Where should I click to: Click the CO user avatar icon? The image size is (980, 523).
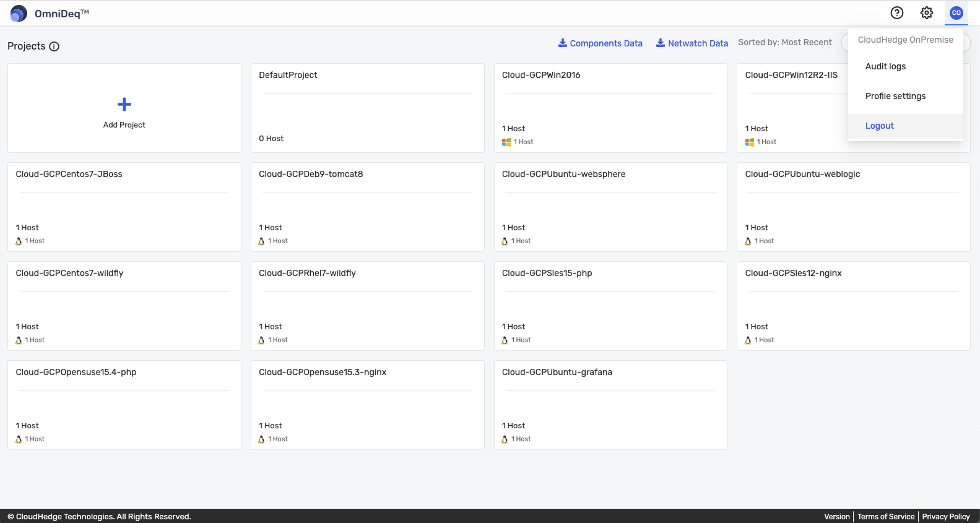(956, 13)
